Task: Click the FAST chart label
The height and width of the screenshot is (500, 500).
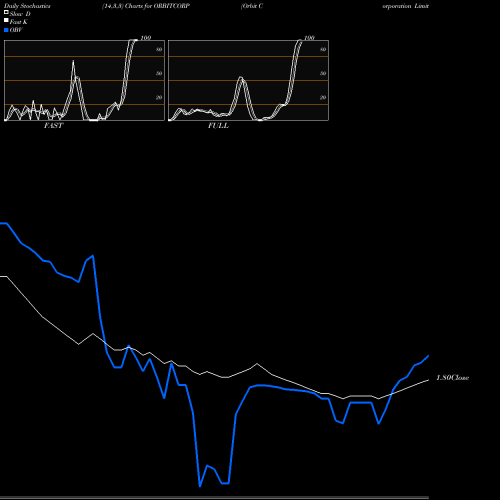Action: [53, 126]
